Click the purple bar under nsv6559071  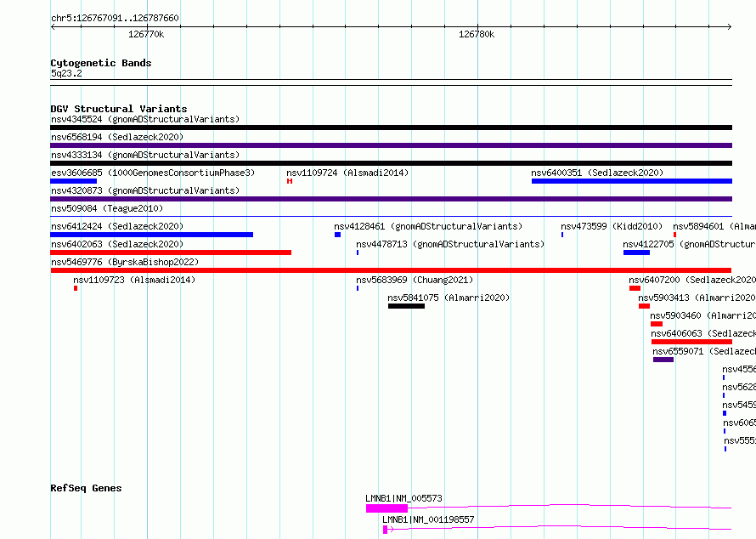[x=663, y=360]
